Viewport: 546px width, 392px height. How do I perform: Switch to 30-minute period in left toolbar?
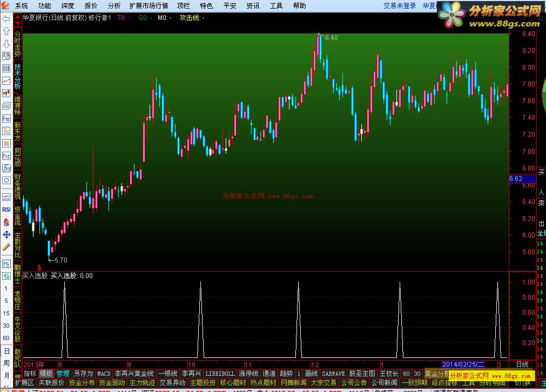(6, 326)
